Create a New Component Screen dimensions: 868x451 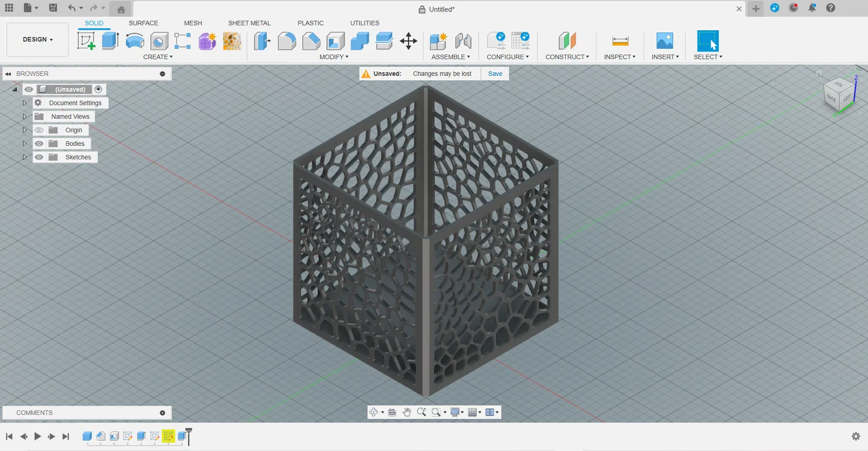coord(438,41)
